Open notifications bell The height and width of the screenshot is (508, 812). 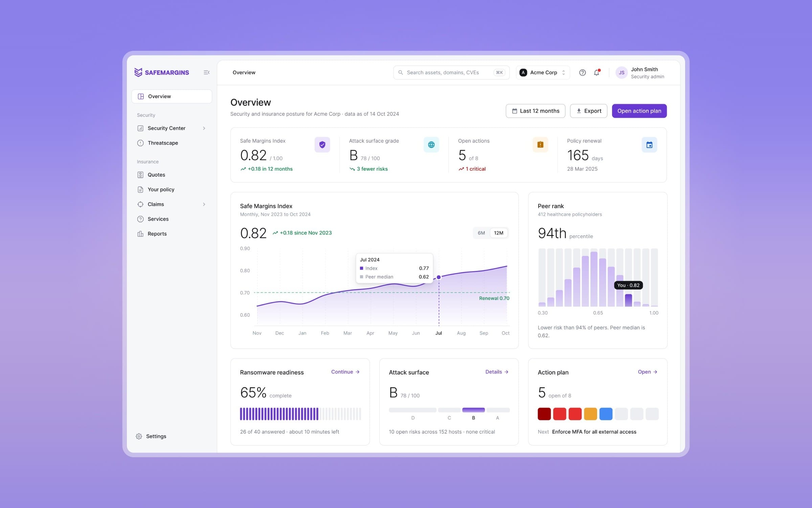click(x=596, y=72)
